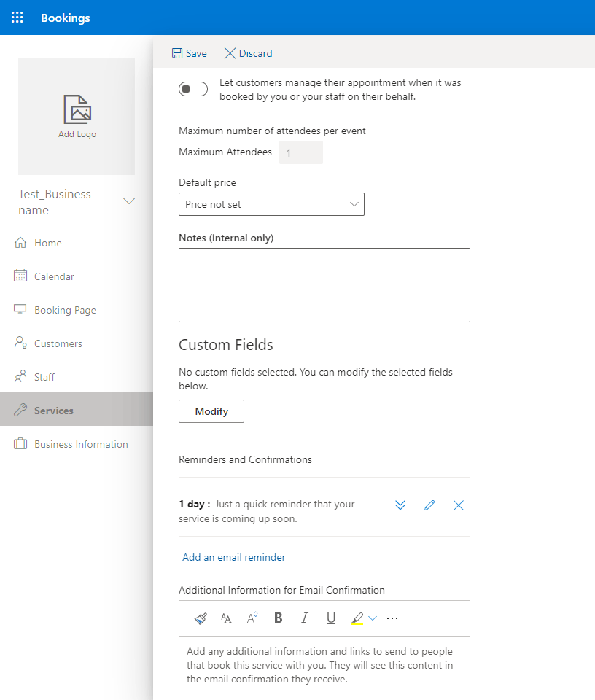
Task: Click the Discard button label
Action: (x=256, y=53)
